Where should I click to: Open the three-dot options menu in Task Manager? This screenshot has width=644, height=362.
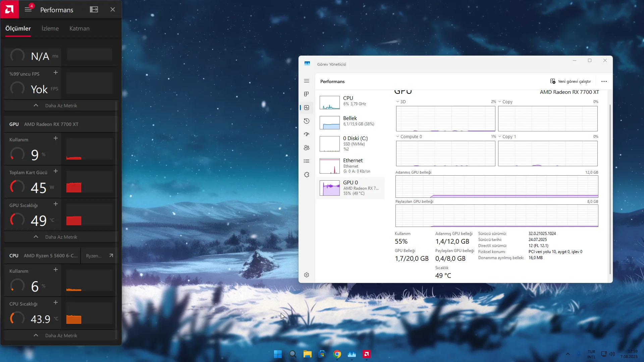(604, 81)
